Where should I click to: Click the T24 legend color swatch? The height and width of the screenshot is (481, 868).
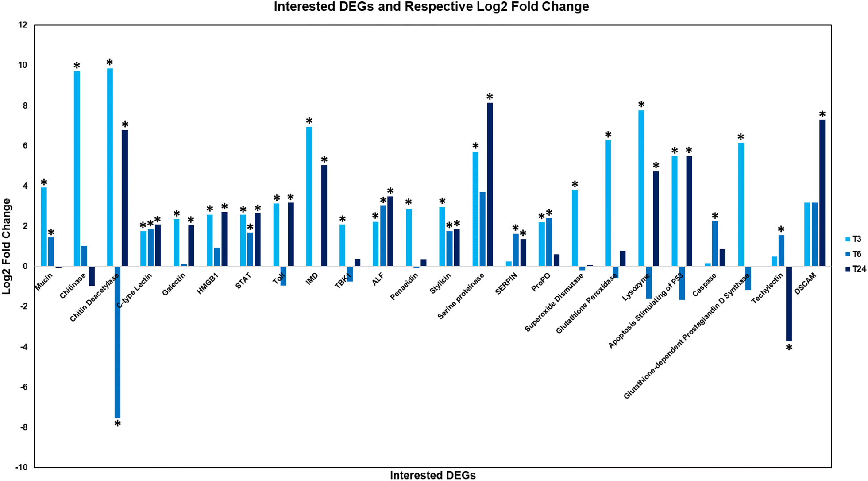[x=848, y=269]
